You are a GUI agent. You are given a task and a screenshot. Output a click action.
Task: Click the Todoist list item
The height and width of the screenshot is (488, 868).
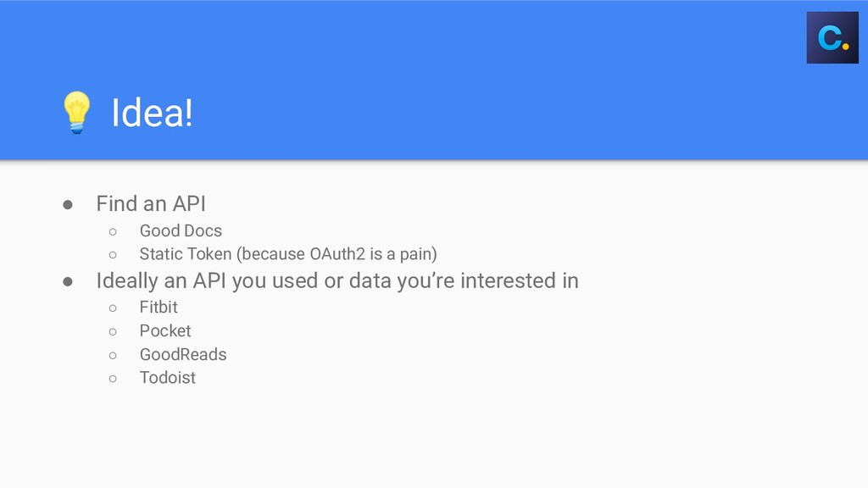tap(167, 378)
